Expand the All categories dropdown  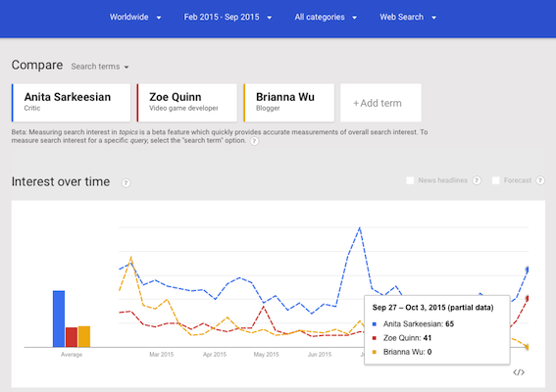coord(326,17)
